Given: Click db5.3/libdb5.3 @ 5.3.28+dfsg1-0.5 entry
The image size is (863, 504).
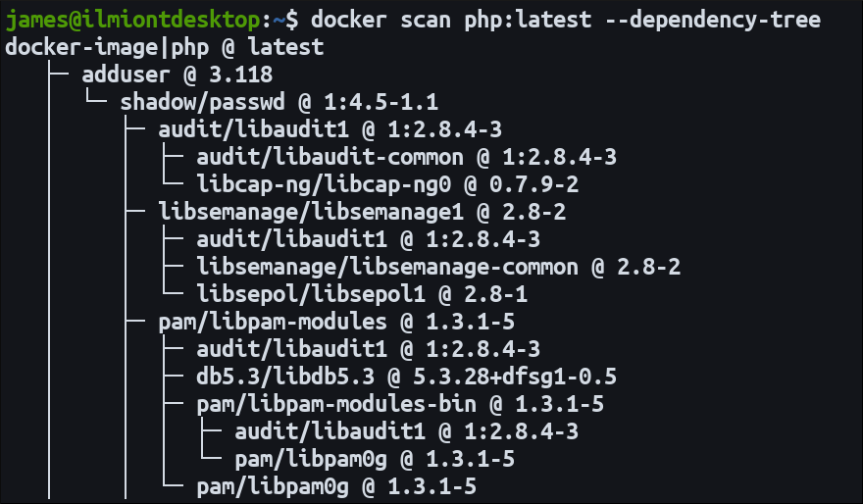Looking at the screenshot, I should 406,377.
